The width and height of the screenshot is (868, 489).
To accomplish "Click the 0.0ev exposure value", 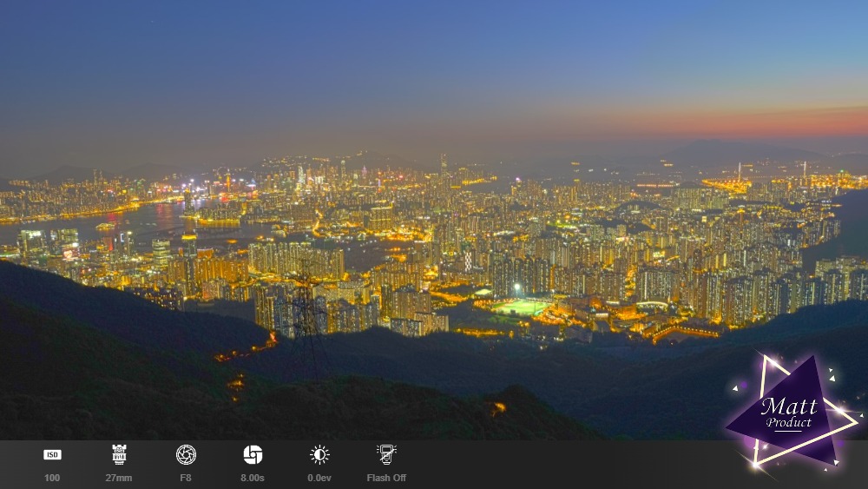I will click(319, 478).
